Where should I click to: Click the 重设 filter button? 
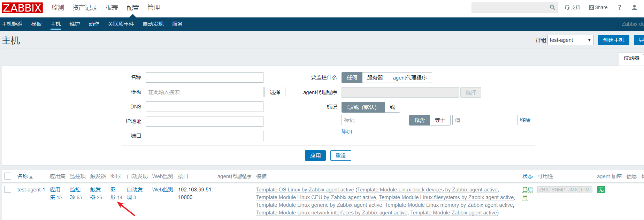[341, 155]
